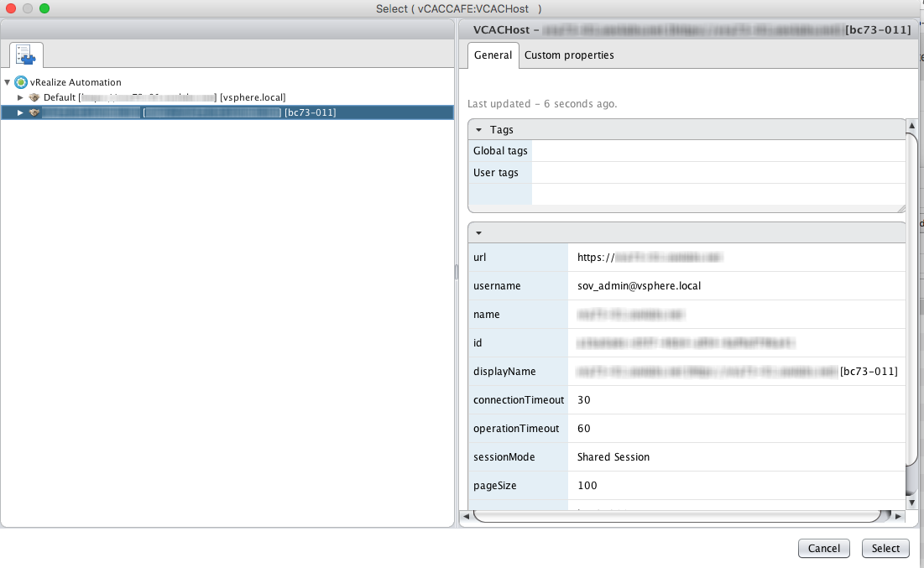Viewport: 924px width, 568px height.
Task: Click the bc73-011 host handshake icon
Action: tap(34, 112)
